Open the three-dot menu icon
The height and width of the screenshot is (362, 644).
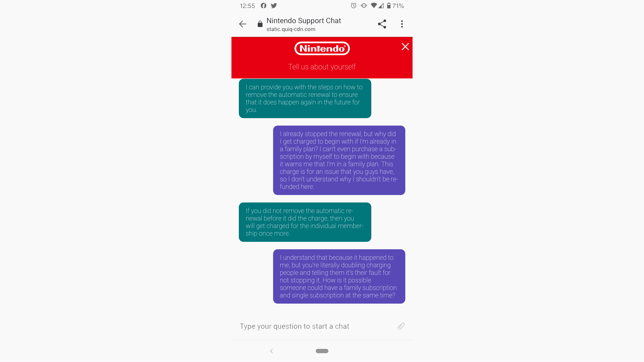pyautogui.click(x=402, y=24)
